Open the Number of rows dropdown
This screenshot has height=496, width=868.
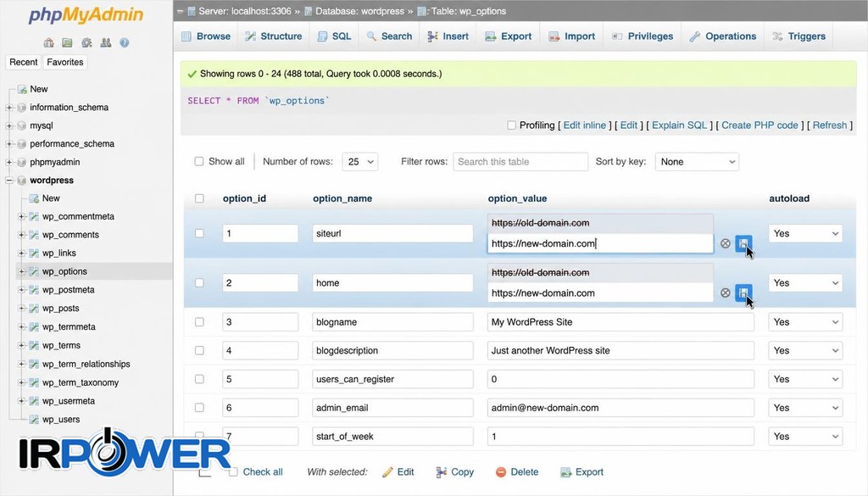[x=359, y=162]
